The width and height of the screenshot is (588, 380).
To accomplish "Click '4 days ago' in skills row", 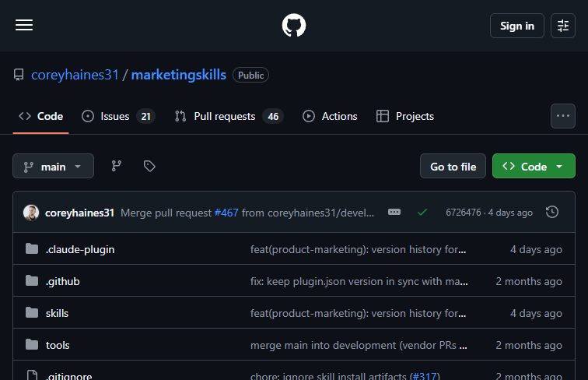I will (x=536, y=313).
